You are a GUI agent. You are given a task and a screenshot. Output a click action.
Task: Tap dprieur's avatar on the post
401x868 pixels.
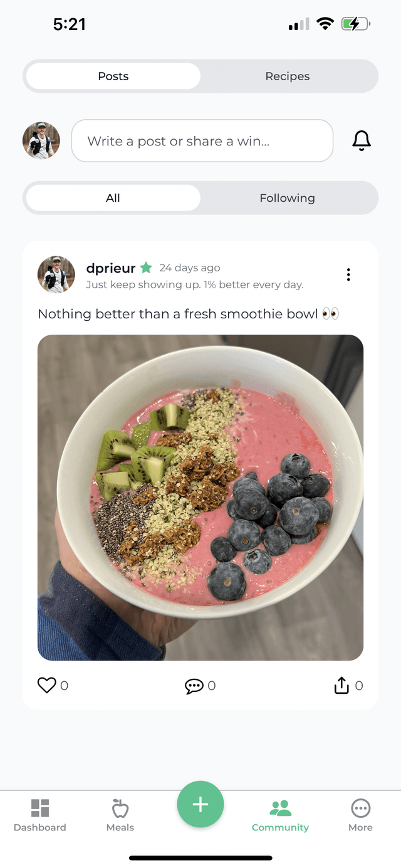point(56,275)
